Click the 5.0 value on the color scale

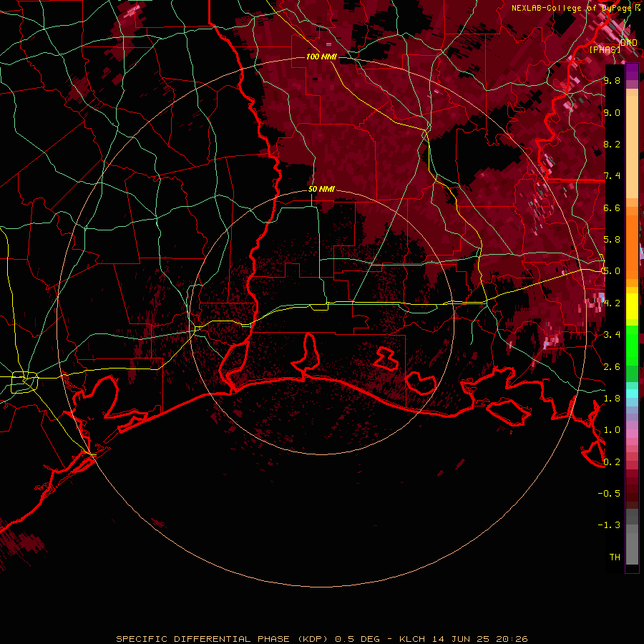tap(612, 271)
